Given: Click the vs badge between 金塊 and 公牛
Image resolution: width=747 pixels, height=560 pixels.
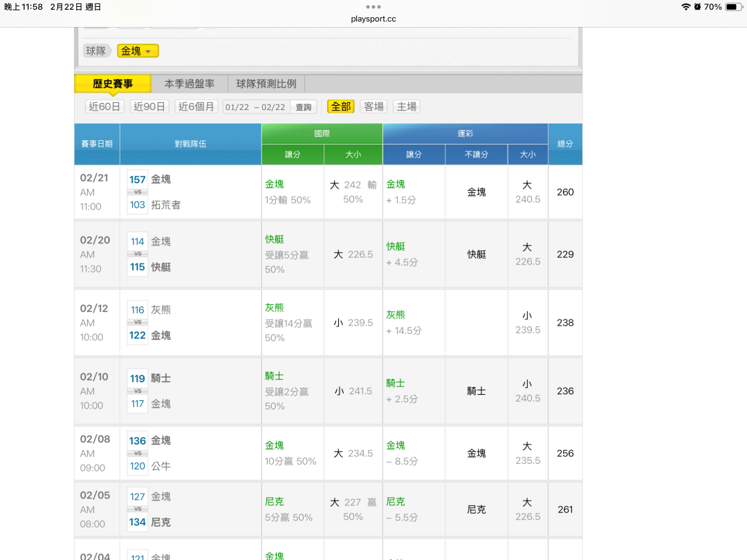Looking at the screenshot, I should point(138,454).
